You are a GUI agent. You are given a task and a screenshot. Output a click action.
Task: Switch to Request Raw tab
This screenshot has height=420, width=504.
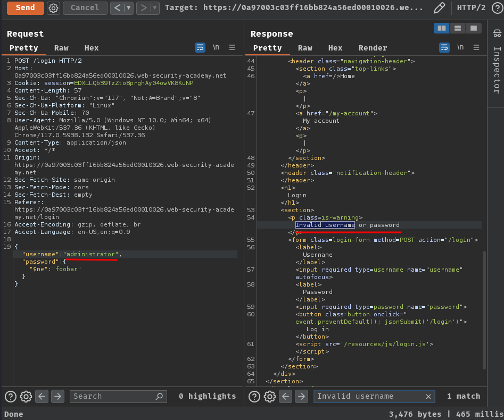[x=61, y=48]
